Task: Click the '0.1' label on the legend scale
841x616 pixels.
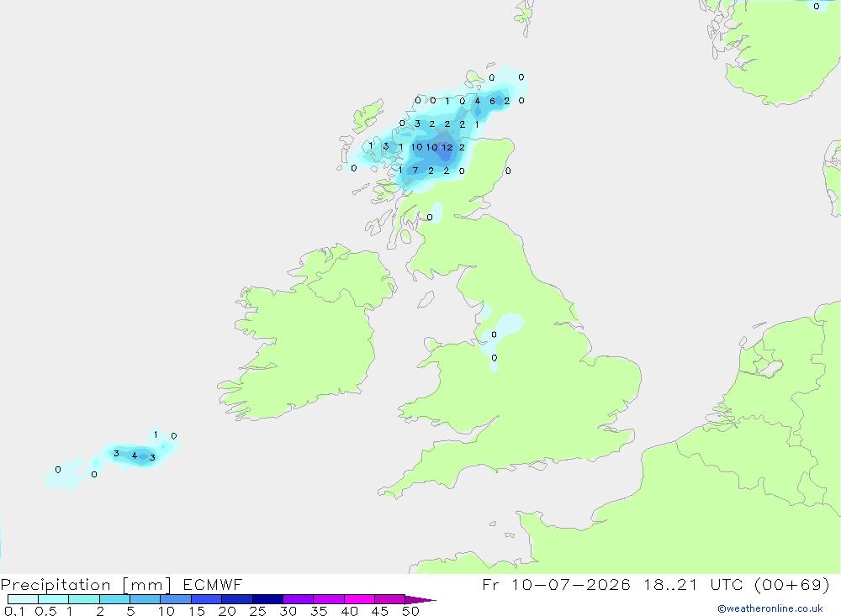Action: (x=14, y=611)
